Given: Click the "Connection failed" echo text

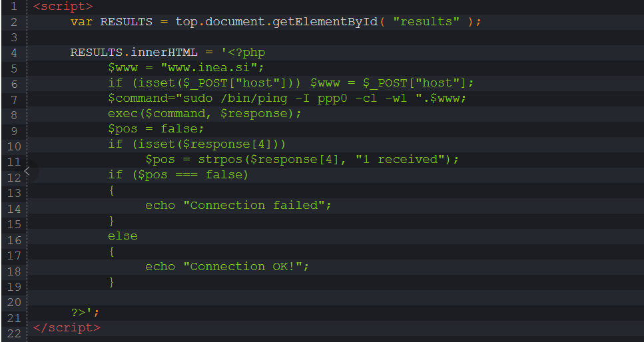Looking at the screenshot, I should (256, 206).
